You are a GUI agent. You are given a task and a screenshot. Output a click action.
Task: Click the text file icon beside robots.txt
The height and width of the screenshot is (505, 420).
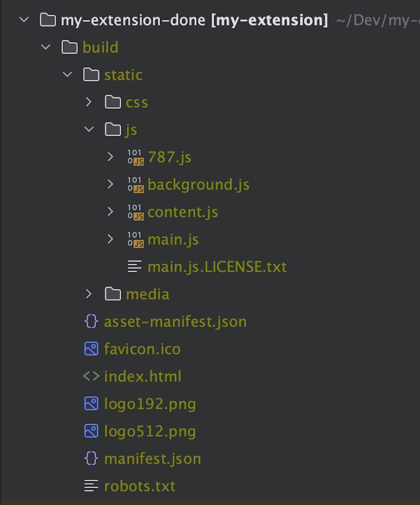pyautogui.click(x=91, y=486)
